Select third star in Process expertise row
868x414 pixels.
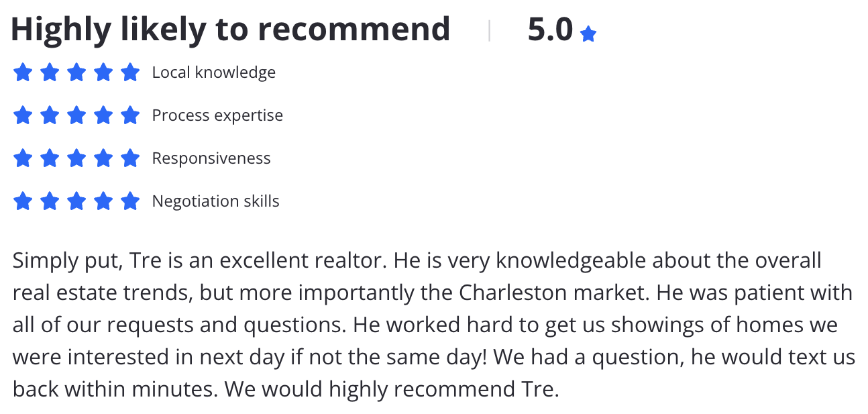[76, 115]
